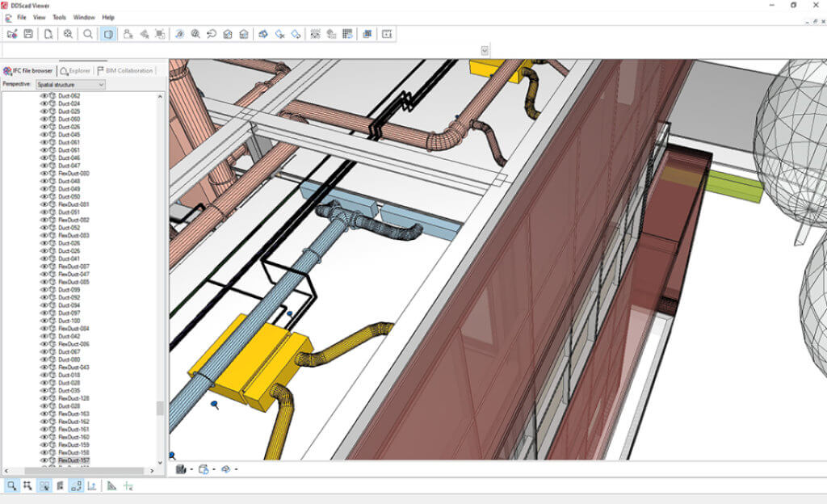Select FlexDuct-157 in the tree
The width and height of the screenshot is (827, 504).
pos(73,460)
